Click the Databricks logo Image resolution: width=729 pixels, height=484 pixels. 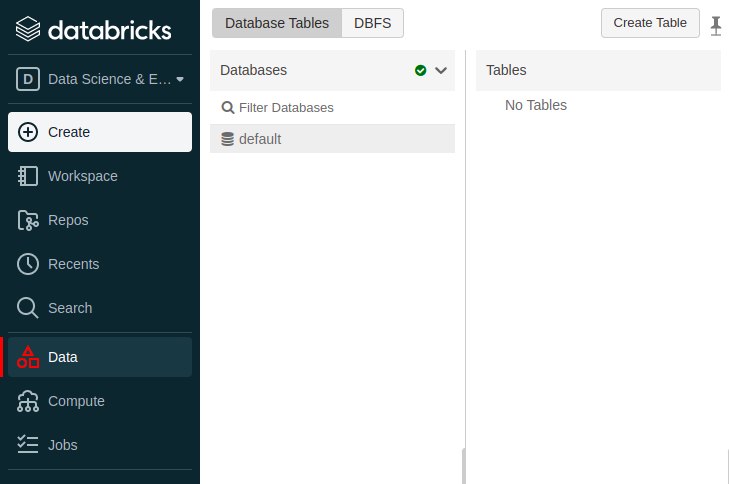[93, 29]
